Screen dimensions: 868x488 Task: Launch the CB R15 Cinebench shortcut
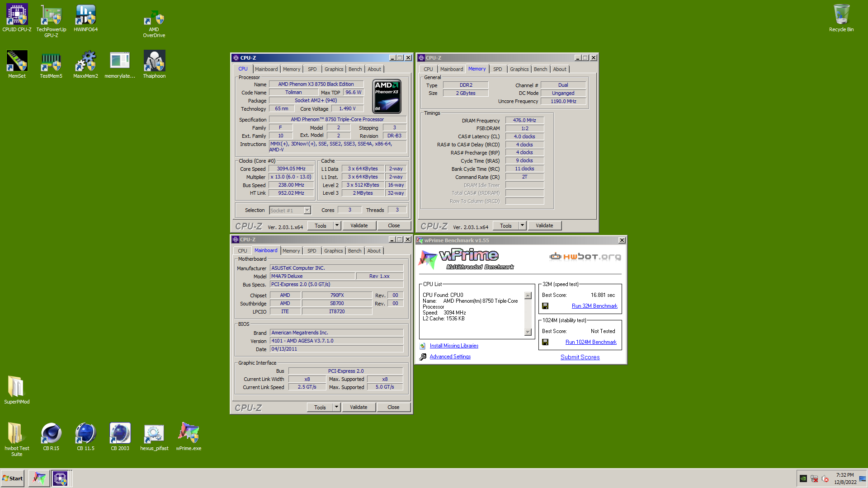click(x=51, y=436)
